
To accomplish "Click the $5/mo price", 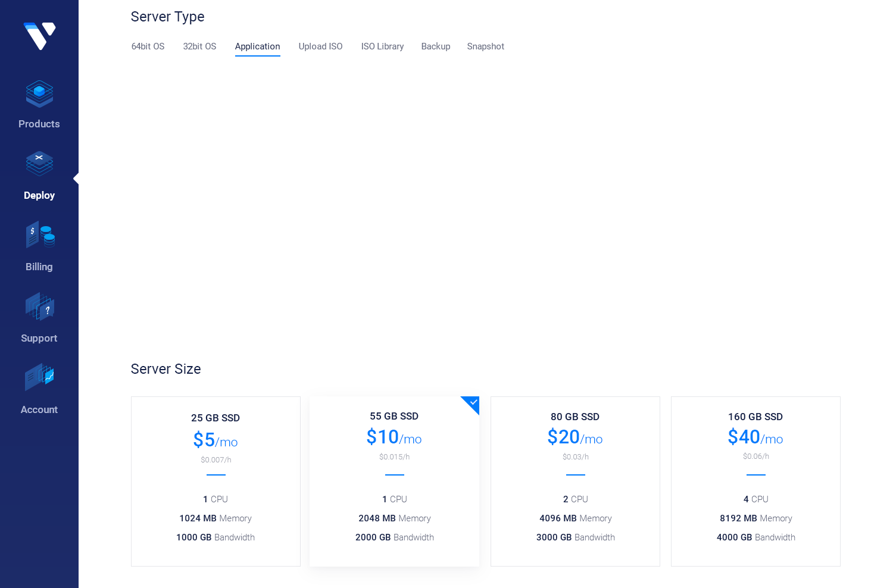I will coord(216,440).
